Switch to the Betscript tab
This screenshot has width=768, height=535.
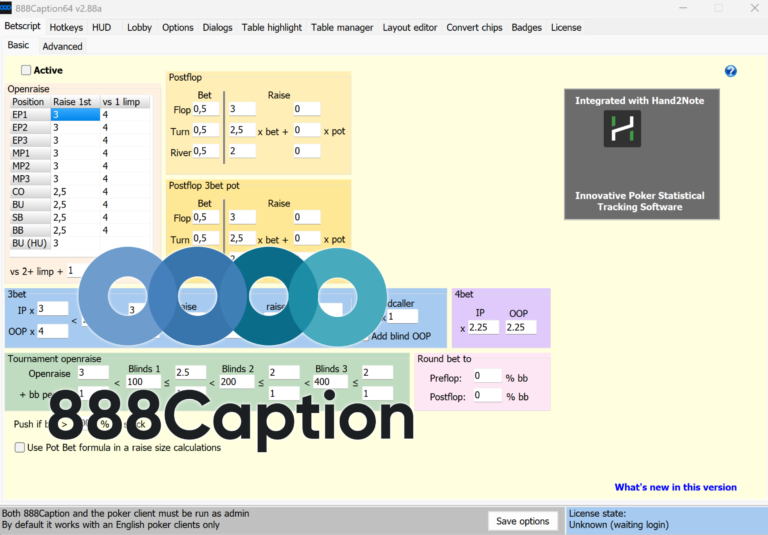23,26
